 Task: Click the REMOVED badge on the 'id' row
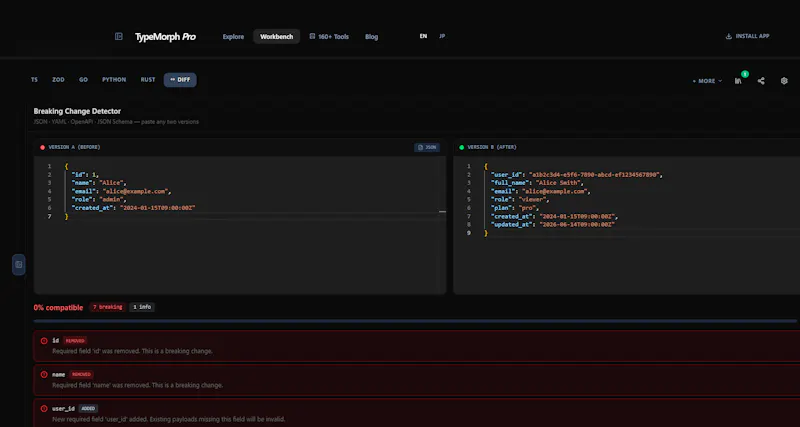coord(75,341)
